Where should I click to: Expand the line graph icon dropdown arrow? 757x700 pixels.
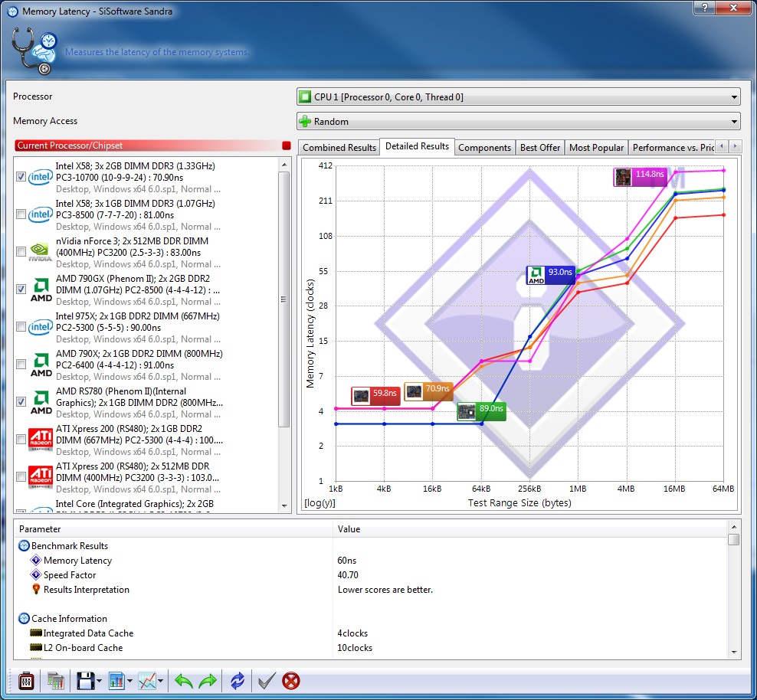160,681
